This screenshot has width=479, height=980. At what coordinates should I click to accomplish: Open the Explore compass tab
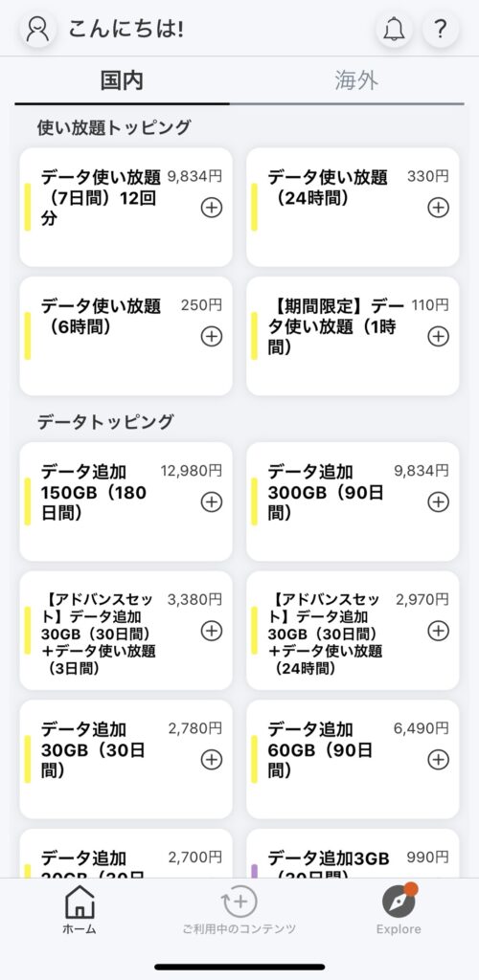click(399, 910)
